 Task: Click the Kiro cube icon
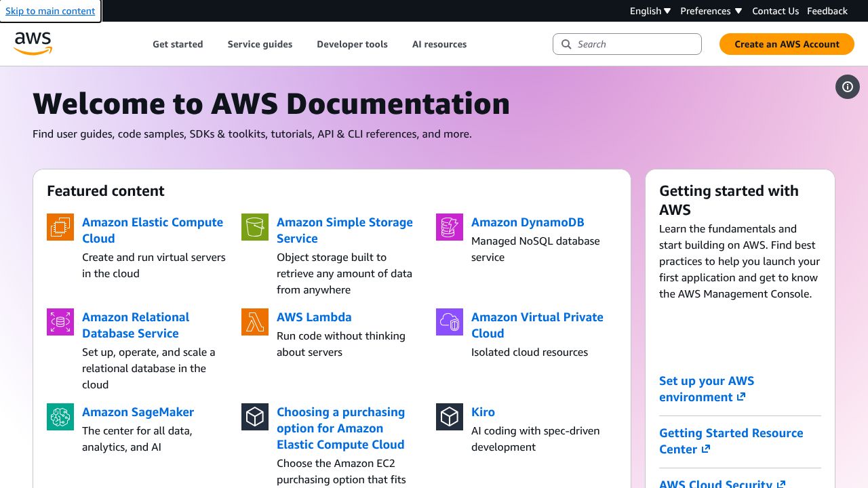[x=450, y=417]
